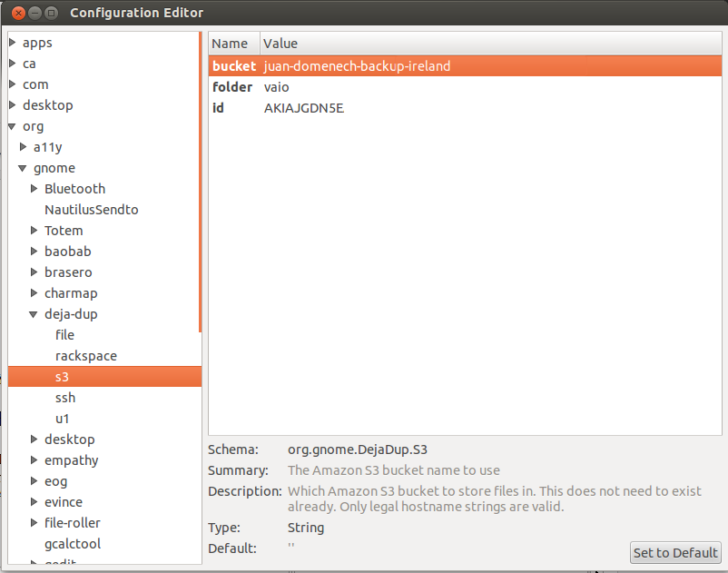
Task: Select the ssh key under deja-dup
Action: (65, 398)
